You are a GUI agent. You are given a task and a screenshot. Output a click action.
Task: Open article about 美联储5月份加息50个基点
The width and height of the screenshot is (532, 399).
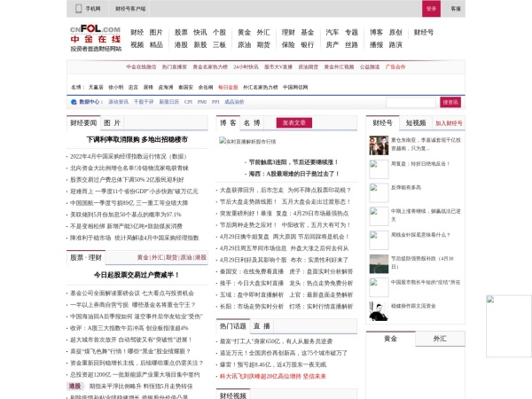(126, 215)
